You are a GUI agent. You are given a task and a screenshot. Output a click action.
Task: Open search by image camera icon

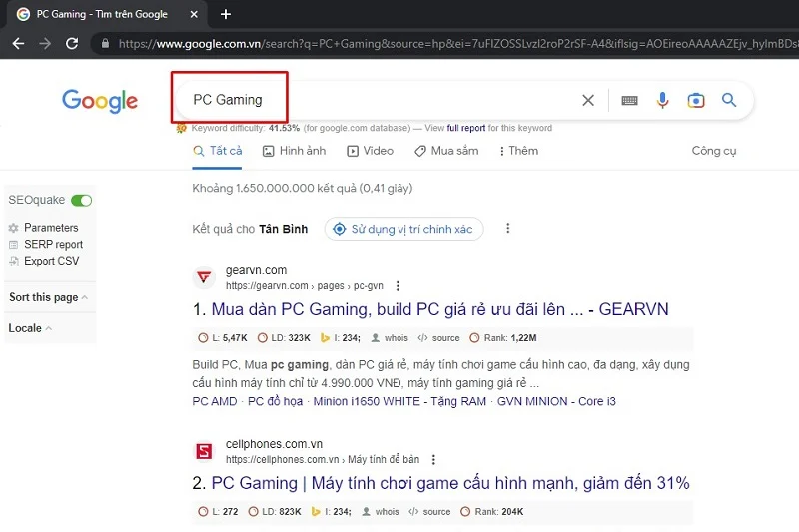click(695, 100)
